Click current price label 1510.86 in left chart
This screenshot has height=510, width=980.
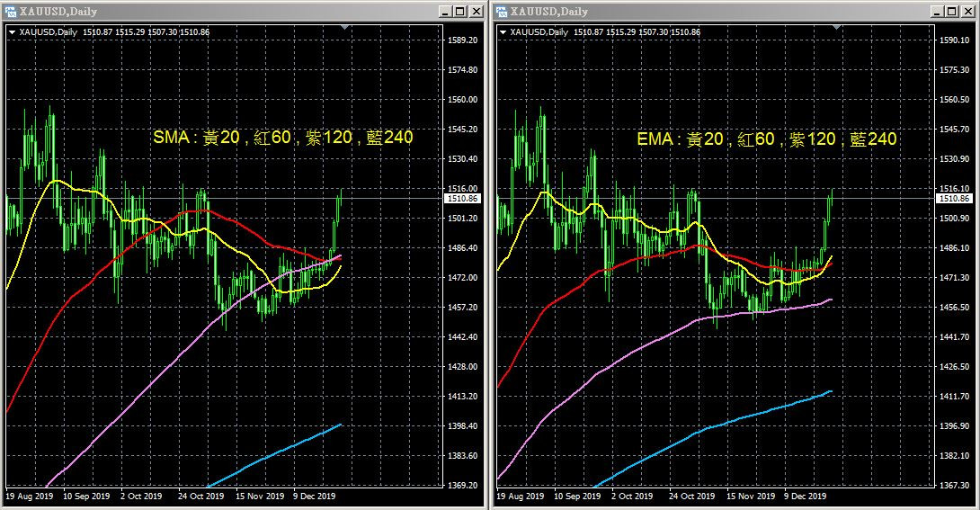[x=463, y=198]
